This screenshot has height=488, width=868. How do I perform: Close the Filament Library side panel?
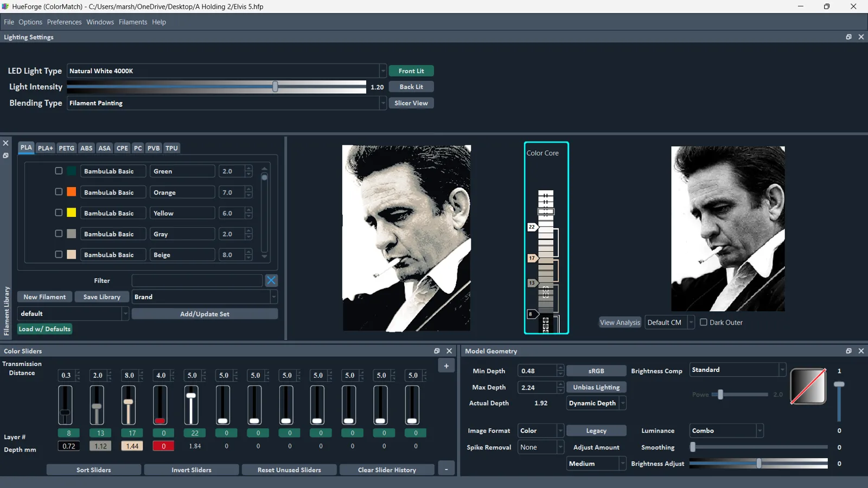[x=5, y=143]
